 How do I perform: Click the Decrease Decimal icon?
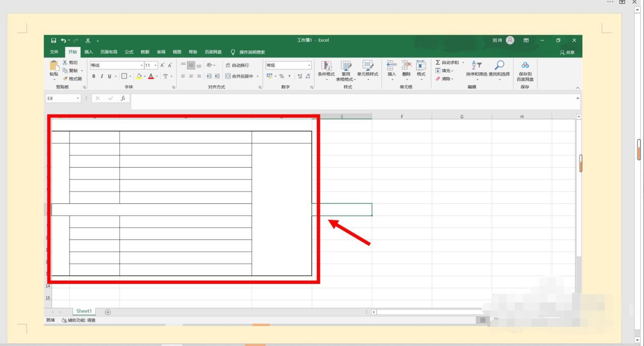308,76
